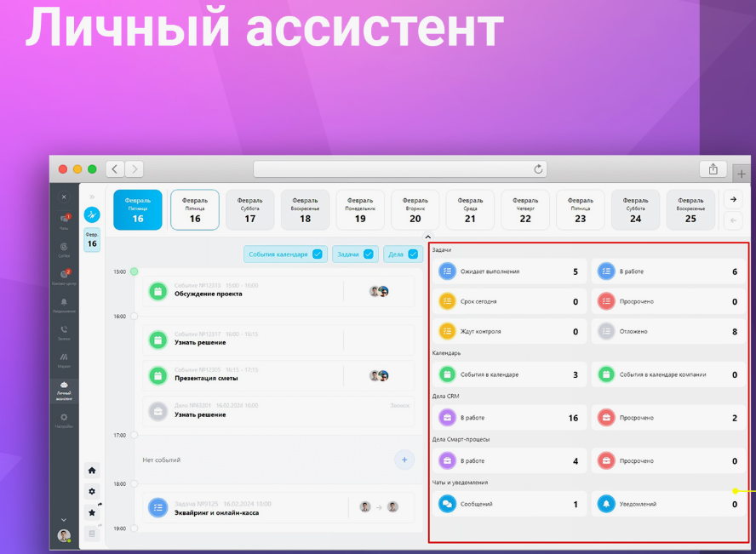This screenshot has height=554, width=756.
Task: Open the Ожидает выполнения tasks tile
Action: coord(508,272)
